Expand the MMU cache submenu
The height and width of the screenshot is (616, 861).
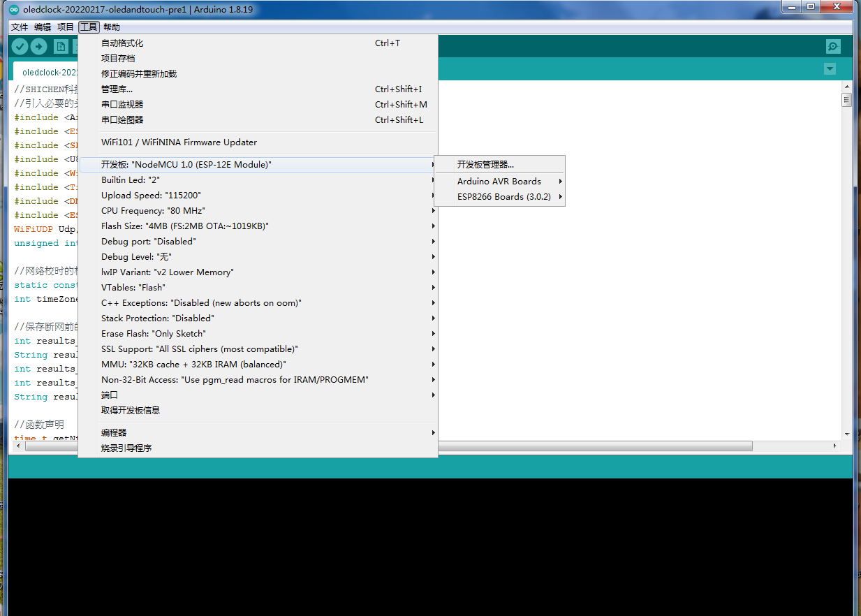click(258, 365)
